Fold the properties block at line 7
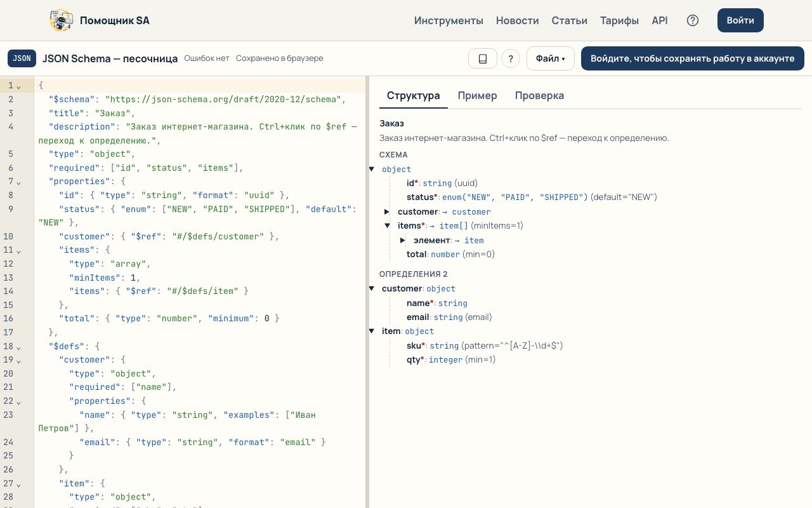 tap(19, 182)
